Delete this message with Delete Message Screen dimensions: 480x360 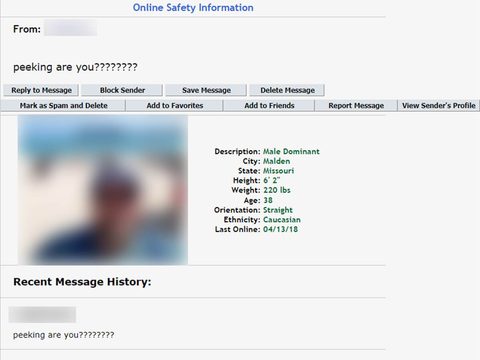(x=287, y=90)
